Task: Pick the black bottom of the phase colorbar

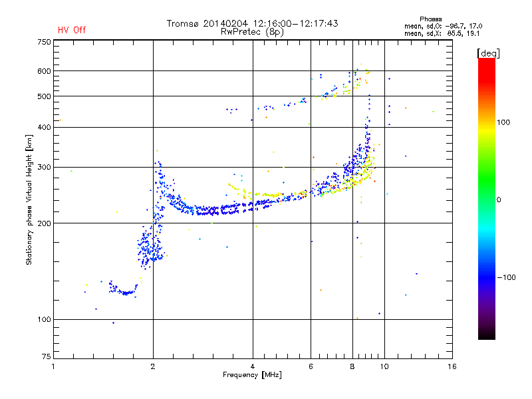Action: 487,335
